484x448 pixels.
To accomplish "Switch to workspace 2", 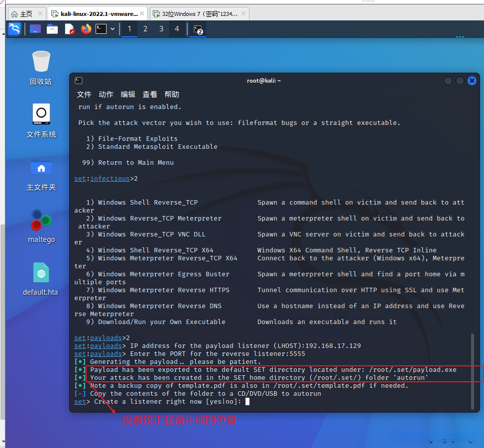I will click(145, 29).
